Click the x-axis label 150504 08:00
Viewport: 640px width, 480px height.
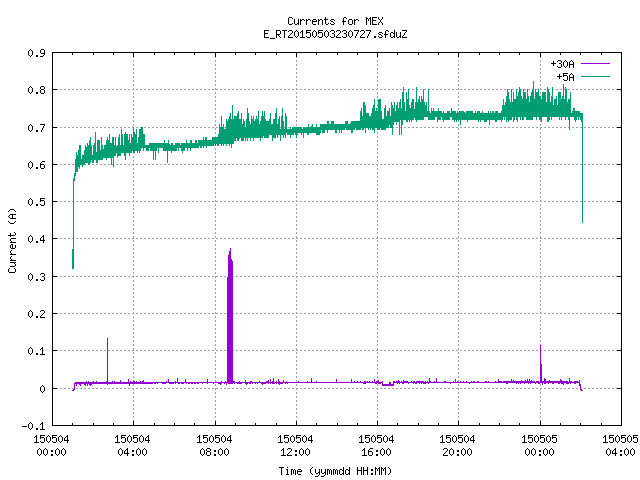click(214, 446)
